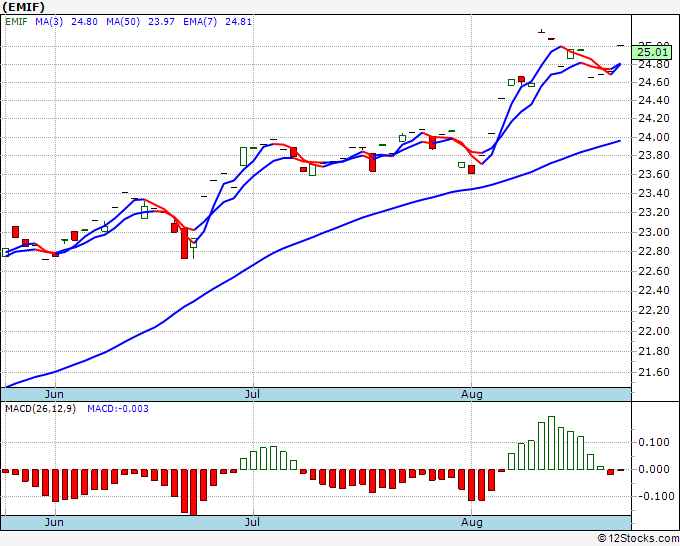Click the MACD(26,12,9) panel label

coord(40,409)
